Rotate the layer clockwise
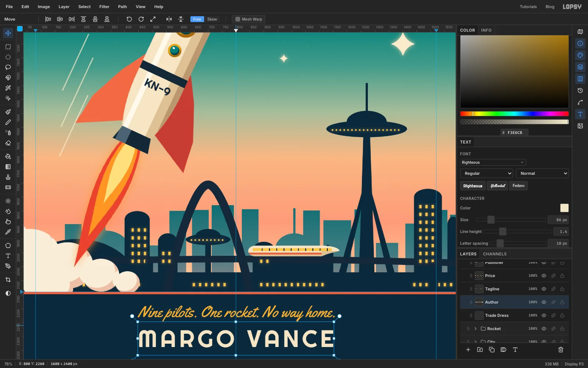Image resolution: width=588 pixels, height=368 pixels. tap(141, 19)
